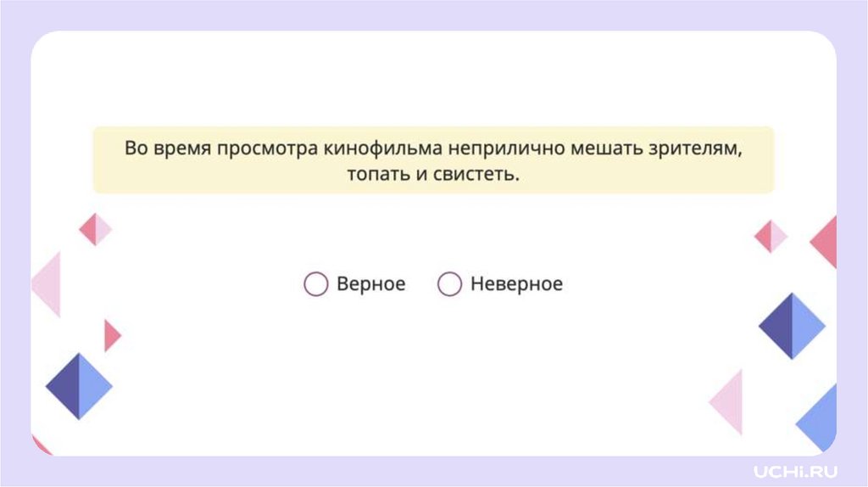Click the small red triangle on left side
868x487 pixels.
(111, 336)
